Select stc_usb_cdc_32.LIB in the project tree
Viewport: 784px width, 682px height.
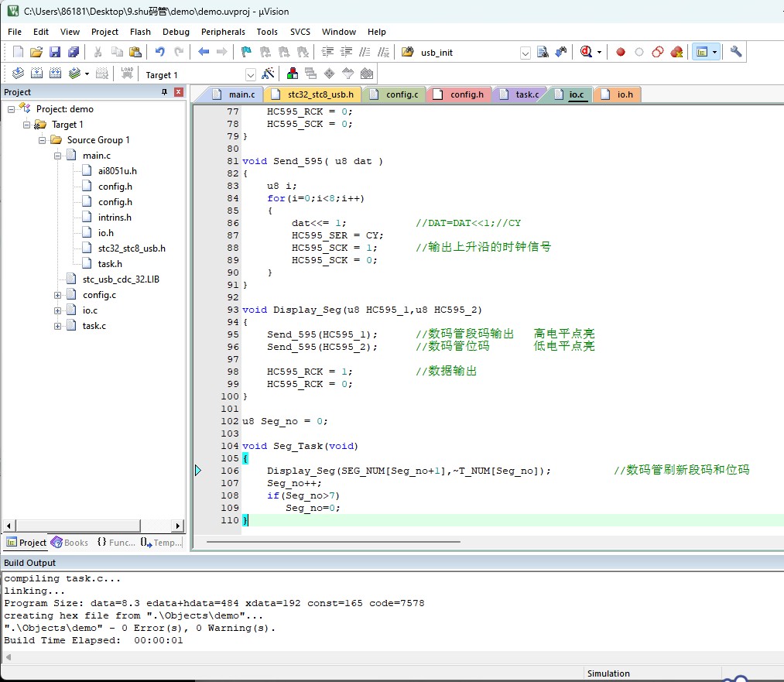121,279
